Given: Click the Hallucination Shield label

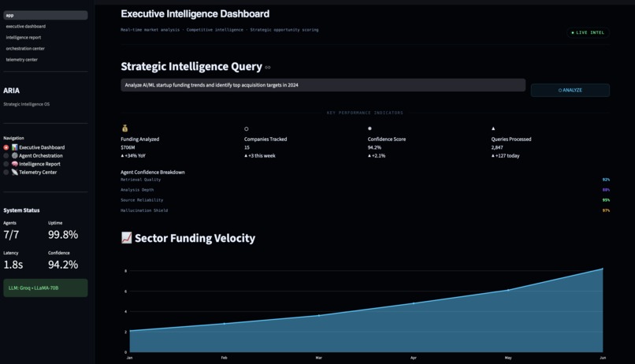Looking at the screenshot, I should [144, 210].
